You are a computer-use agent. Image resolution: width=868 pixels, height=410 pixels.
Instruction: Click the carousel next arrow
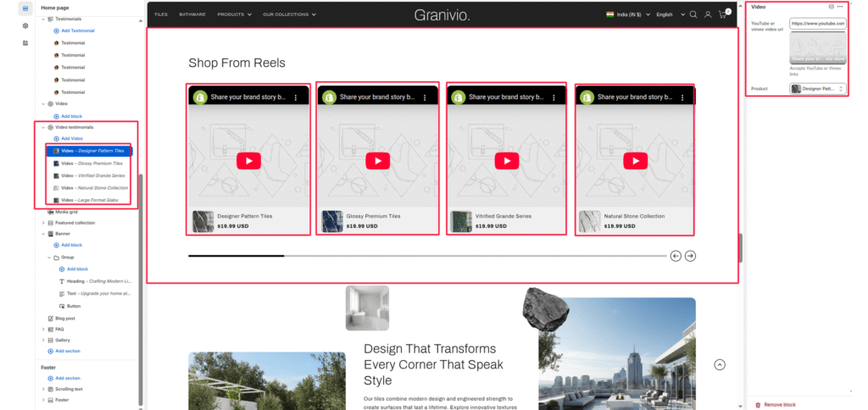[x=691, y=256]
